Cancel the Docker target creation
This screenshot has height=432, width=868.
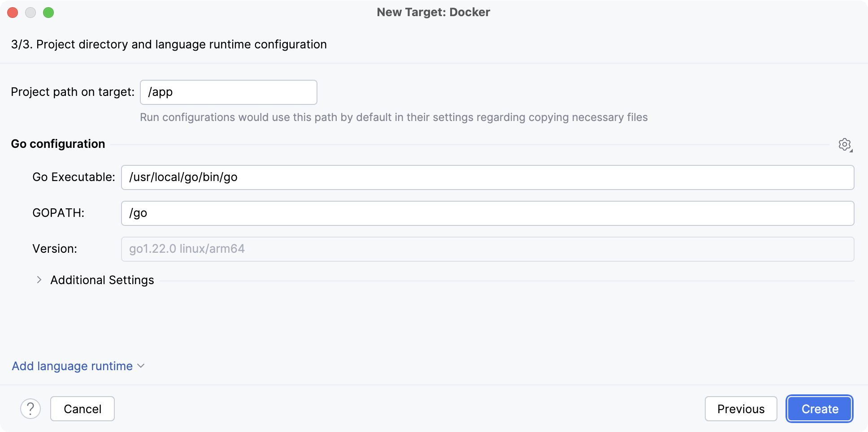tap(82, 408)
